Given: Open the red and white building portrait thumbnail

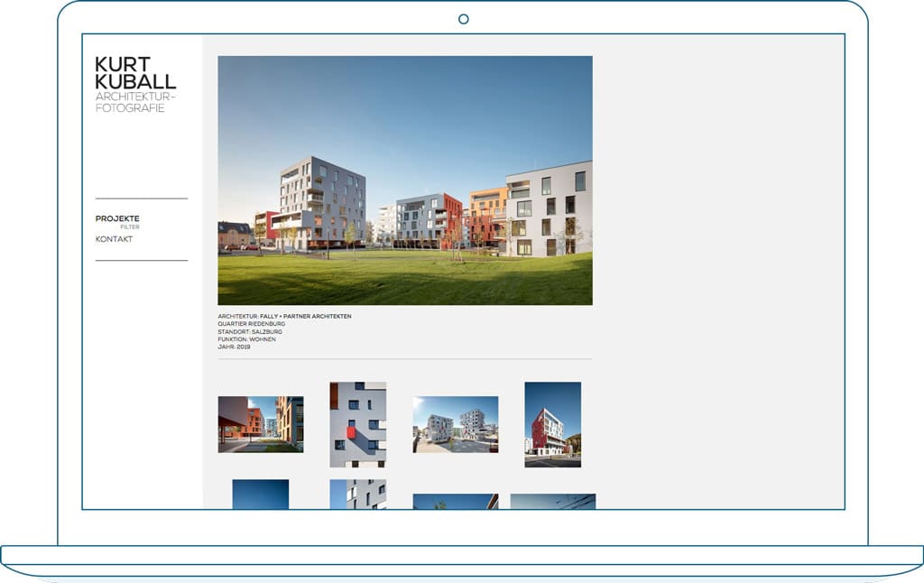Looking at the screenshot, I should point(552,424).
